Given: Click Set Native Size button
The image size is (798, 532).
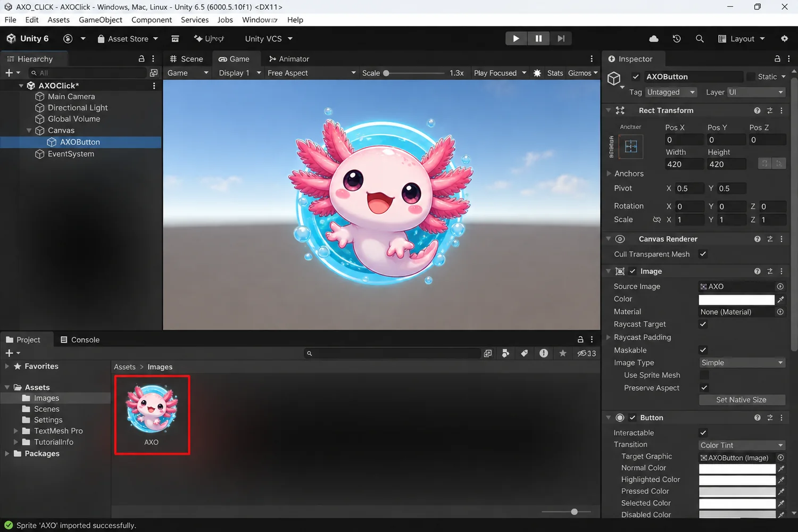Looking at the screenshot, I should [741, 400].
